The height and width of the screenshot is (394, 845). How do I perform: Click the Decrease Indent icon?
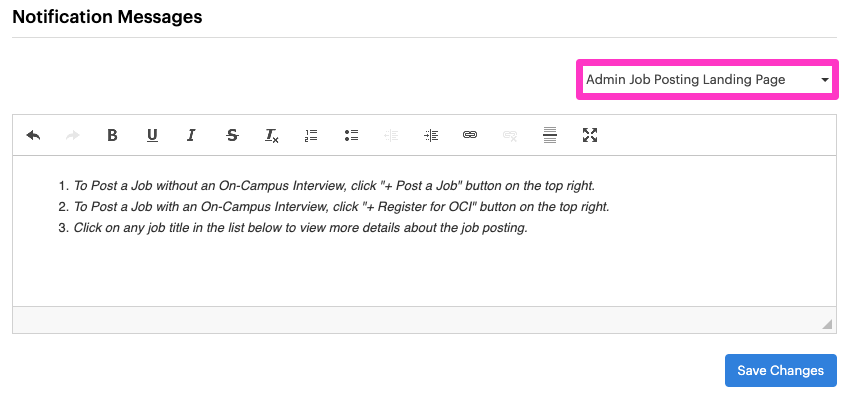coord(391,135)
